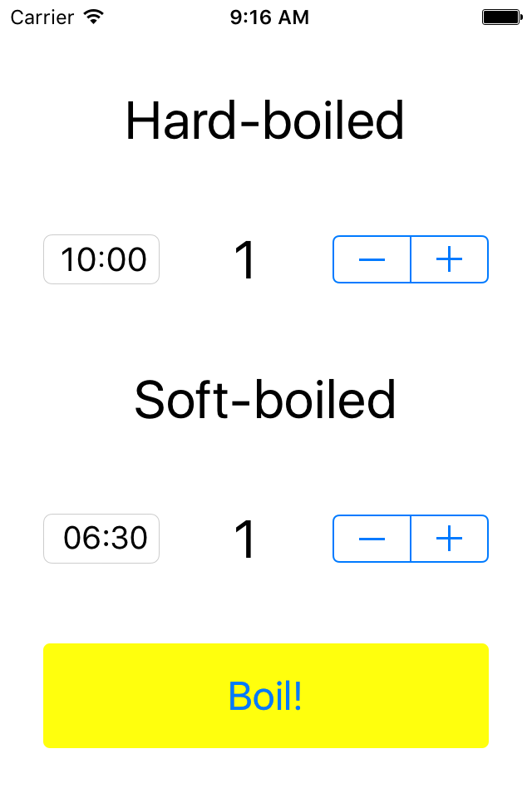
Task: Tap the battery icon in status bar
Action: 502,17
